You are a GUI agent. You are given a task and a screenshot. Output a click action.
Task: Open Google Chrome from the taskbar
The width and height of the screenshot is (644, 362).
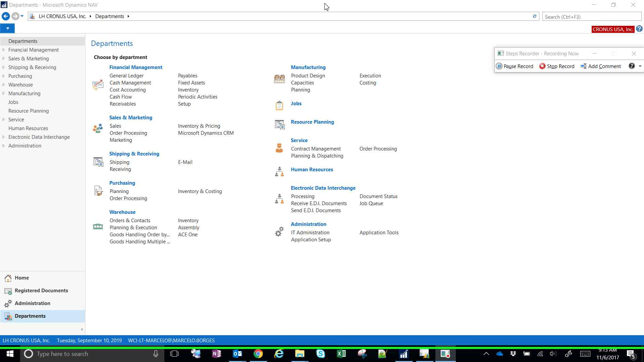coord(258,354)
